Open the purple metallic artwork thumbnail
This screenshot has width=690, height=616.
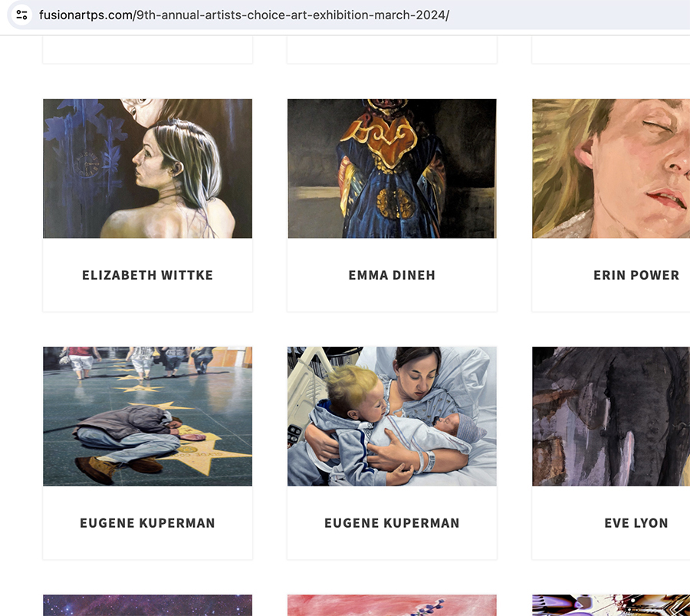pyautogui.click(x=611, y=605)
